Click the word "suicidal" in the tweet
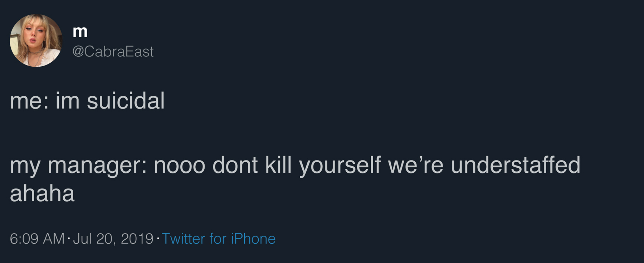The image size is (644, 263). click(x=126, y=101)
